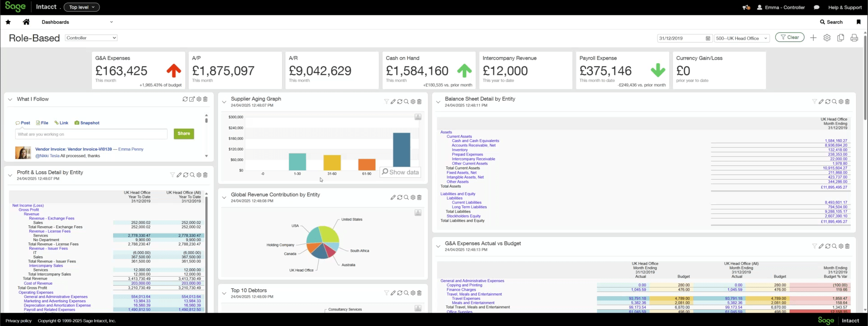Delete the What I Follow panel
868x326 pixels.
pos(205,99)
